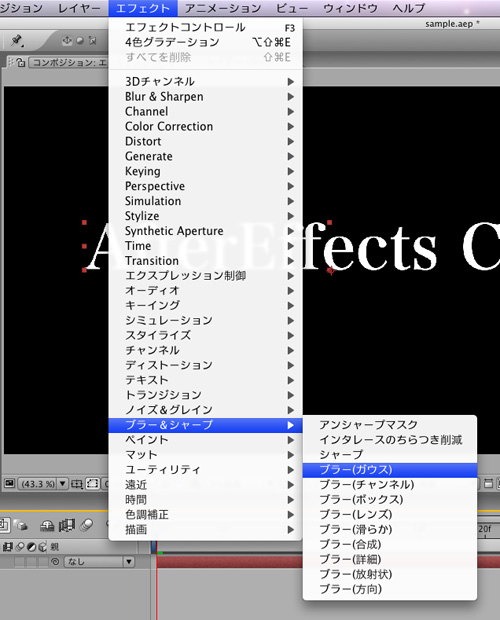The image size is (500, 620).
Task: Click the Adjustment Layer column header icon
Action: point(31,547)
